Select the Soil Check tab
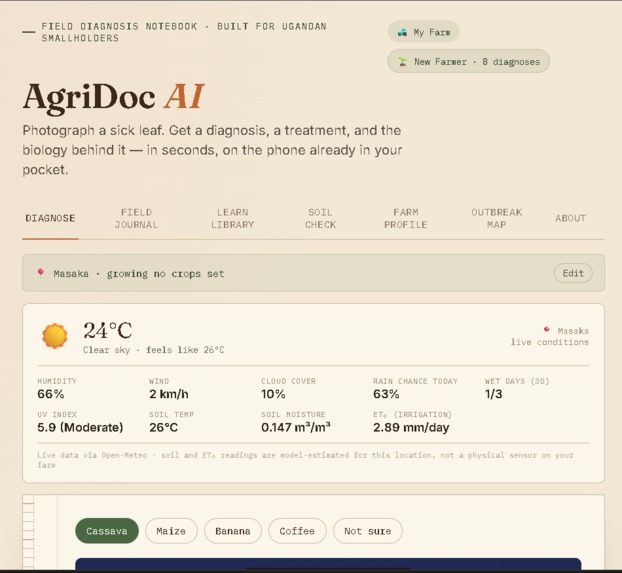 pos(321,218)
